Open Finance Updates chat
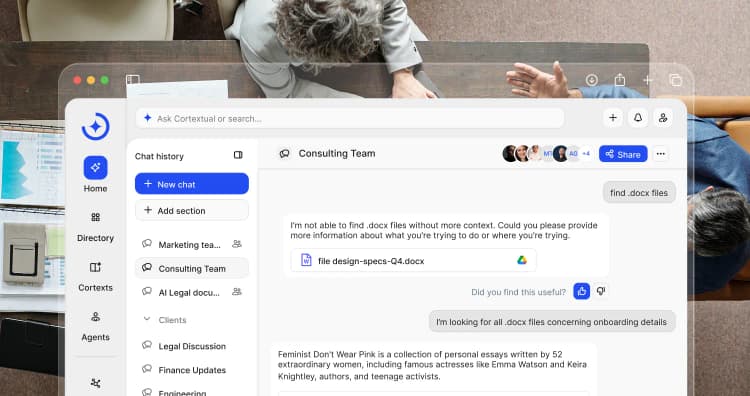This screenshot has width=750, height=396. coord(192,370)
